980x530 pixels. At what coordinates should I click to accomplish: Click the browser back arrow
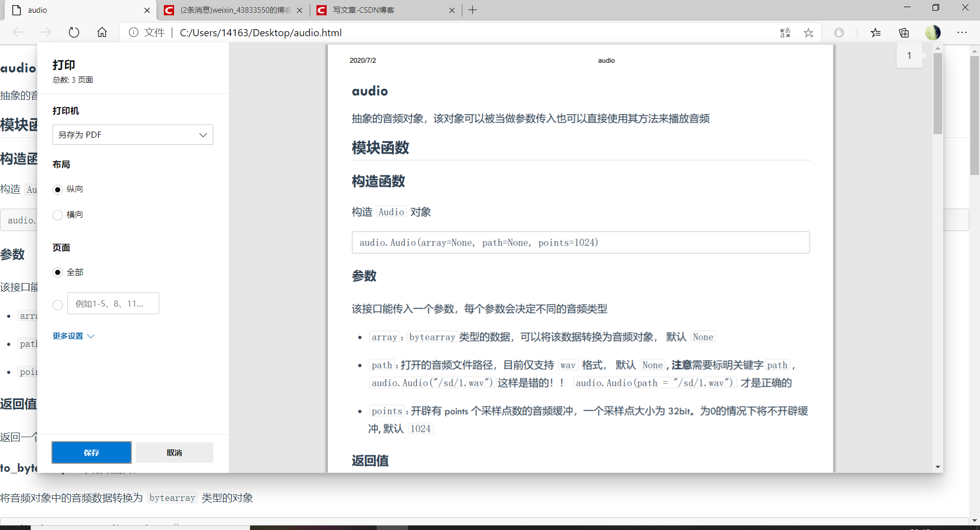[18, 33]
